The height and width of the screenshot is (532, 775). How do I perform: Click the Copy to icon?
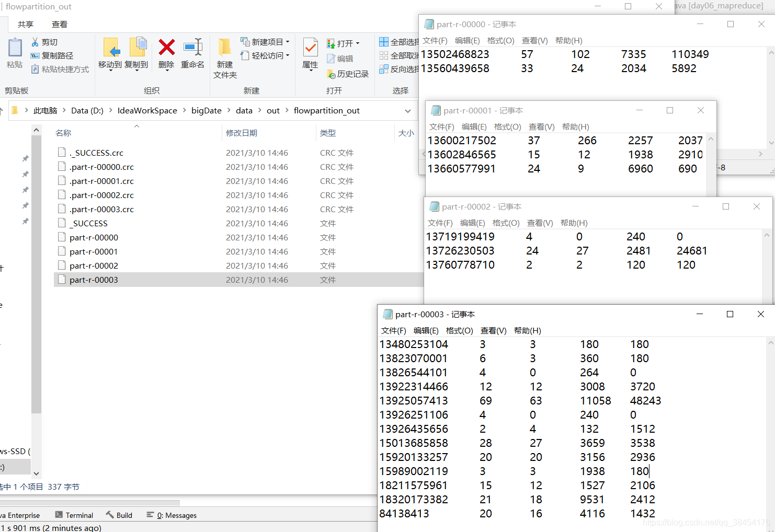138,47
